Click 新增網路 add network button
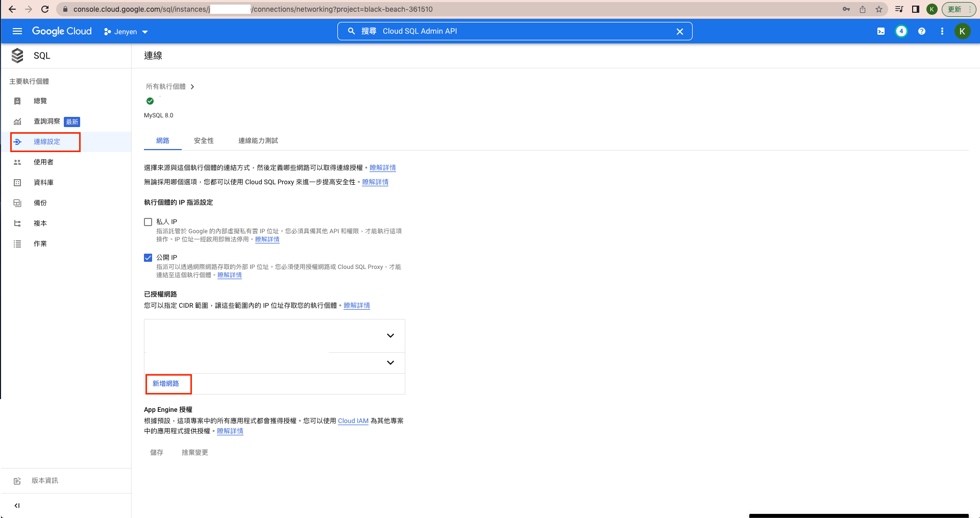The height and width of the screenshot is (518, 980). click(166, 384)
